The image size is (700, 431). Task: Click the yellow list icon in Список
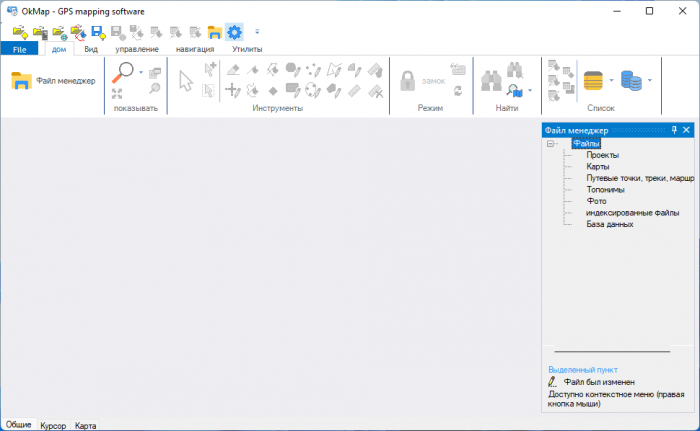593,80
